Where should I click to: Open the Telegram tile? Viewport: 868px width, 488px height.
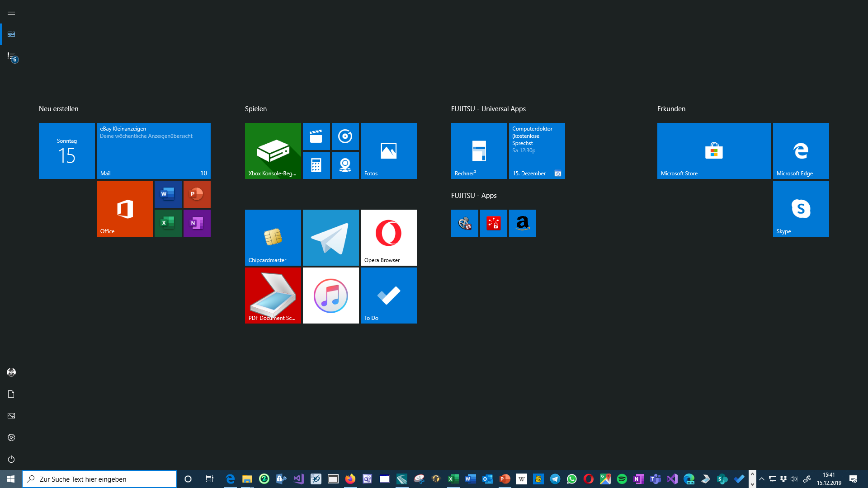[x=330, y=237]
